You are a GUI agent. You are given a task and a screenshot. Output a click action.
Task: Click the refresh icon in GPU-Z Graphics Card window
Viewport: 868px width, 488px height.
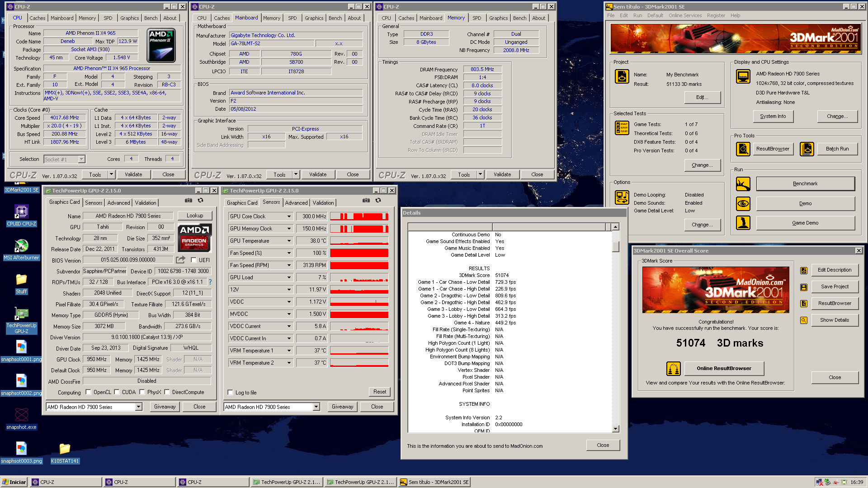click(x=200, y=200)
